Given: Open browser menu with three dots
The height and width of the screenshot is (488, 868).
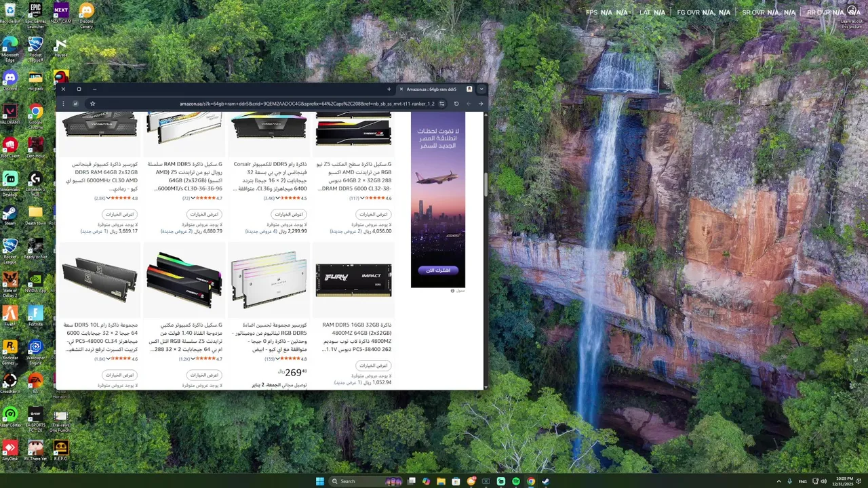Looking at the screenshot, I should pos(63,104).
